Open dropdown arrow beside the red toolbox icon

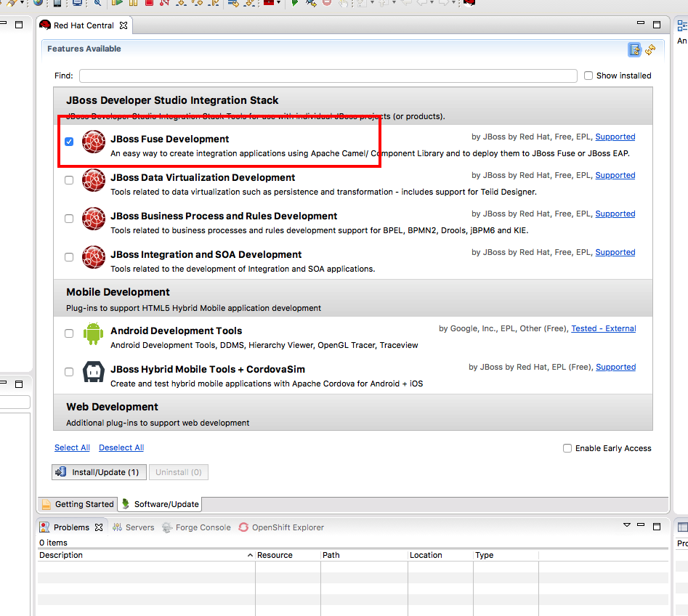(279, 3)
